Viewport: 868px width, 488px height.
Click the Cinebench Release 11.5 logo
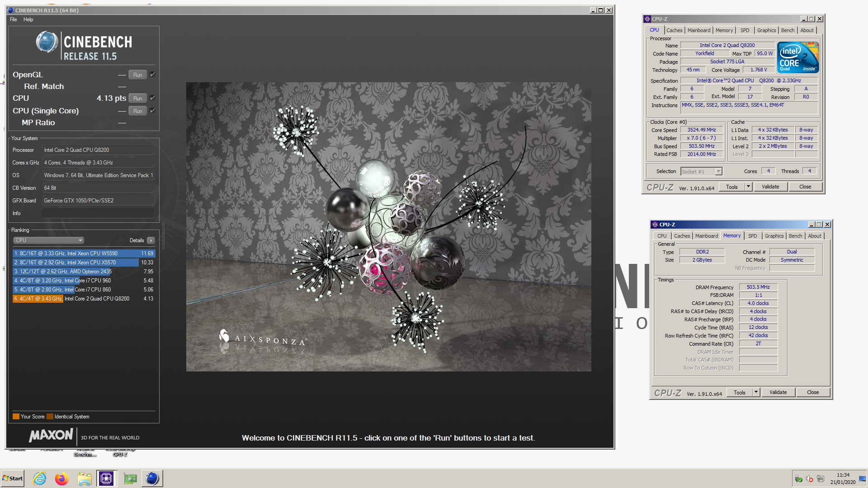click(84, 46)
